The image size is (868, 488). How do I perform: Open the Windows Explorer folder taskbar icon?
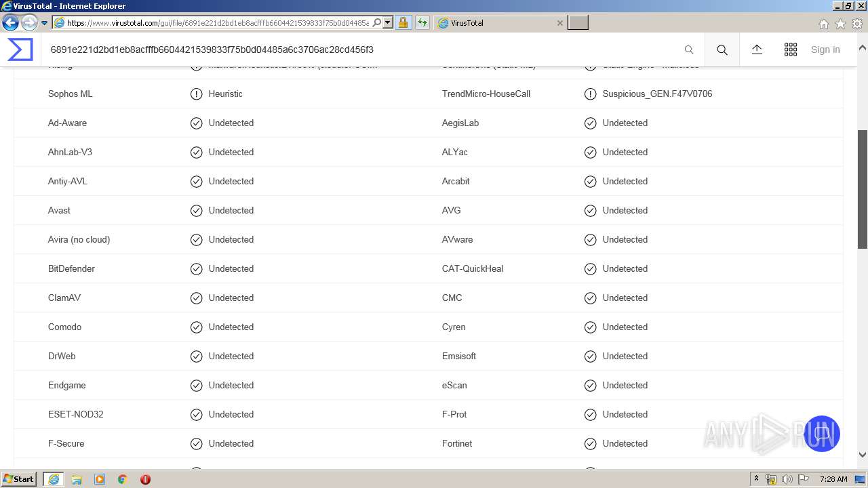[x=77, y=479]
